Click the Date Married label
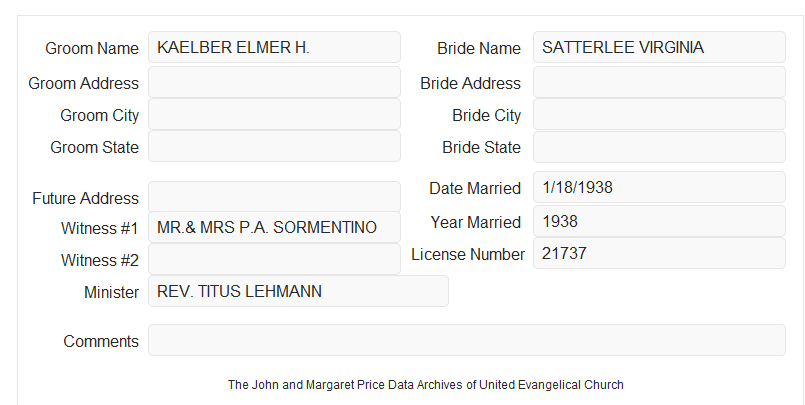 475,188
